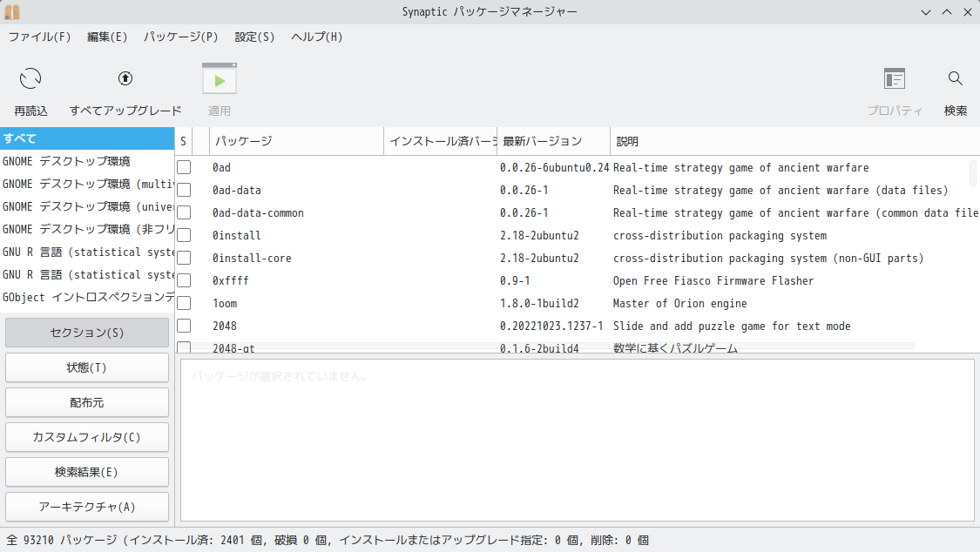Select the 0install-core package name

(x=252, y=258)
